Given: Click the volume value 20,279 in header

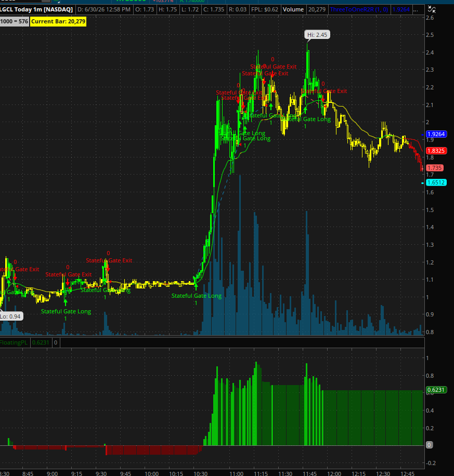Looking at the screenshot, I should [317, 9].
